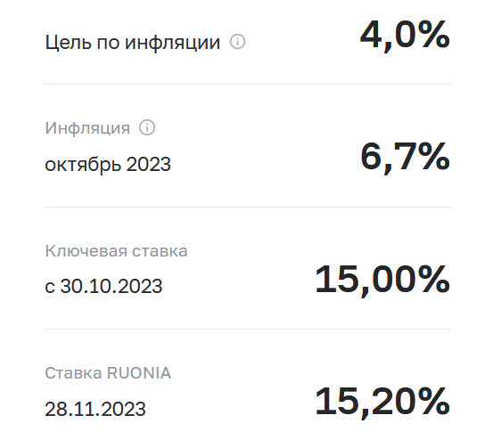Click the digits 15 in 15,20% value

337,401
